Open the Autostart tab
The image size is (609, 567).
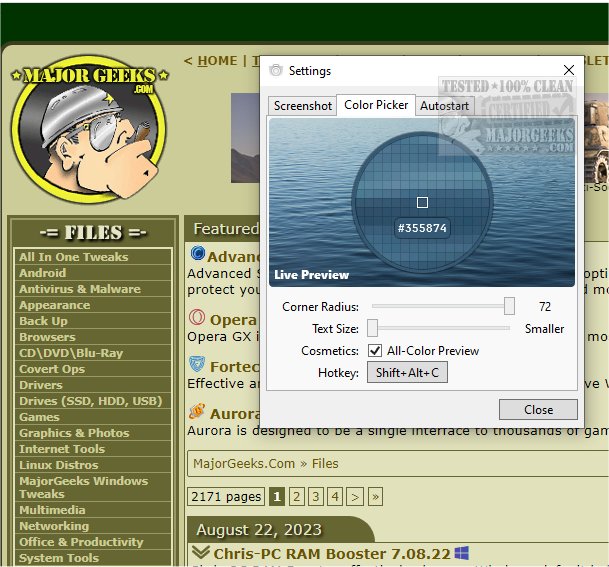click(444, 106)
